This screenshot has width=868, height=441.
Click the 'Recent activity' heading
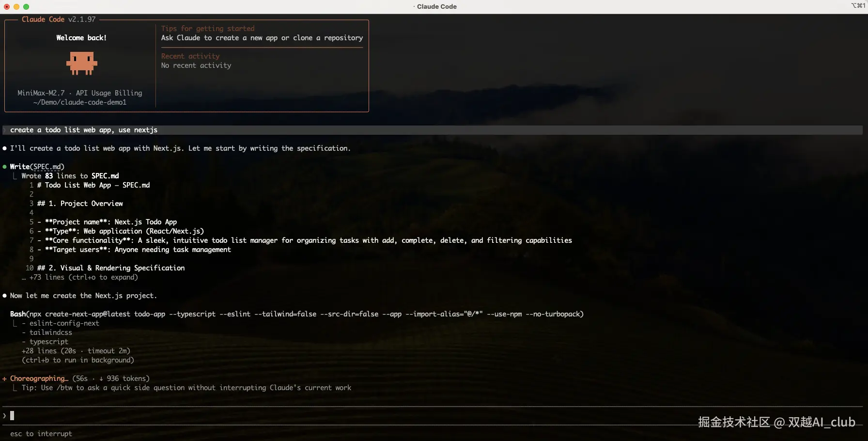coord(190,56)
